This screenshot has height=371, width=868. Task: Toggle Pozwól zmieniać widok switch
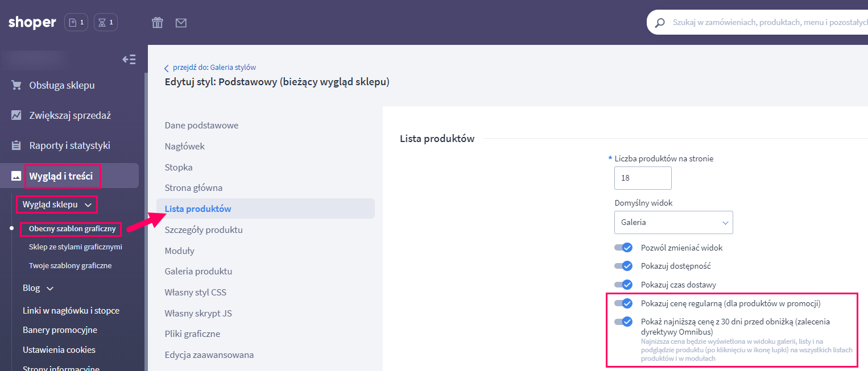click(x=623, y=248)
